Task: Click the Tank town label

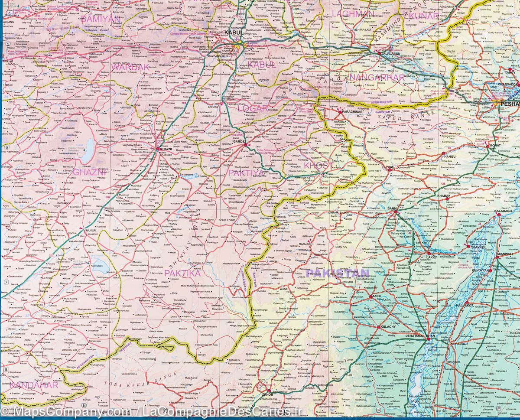Action: pos(376,296)
